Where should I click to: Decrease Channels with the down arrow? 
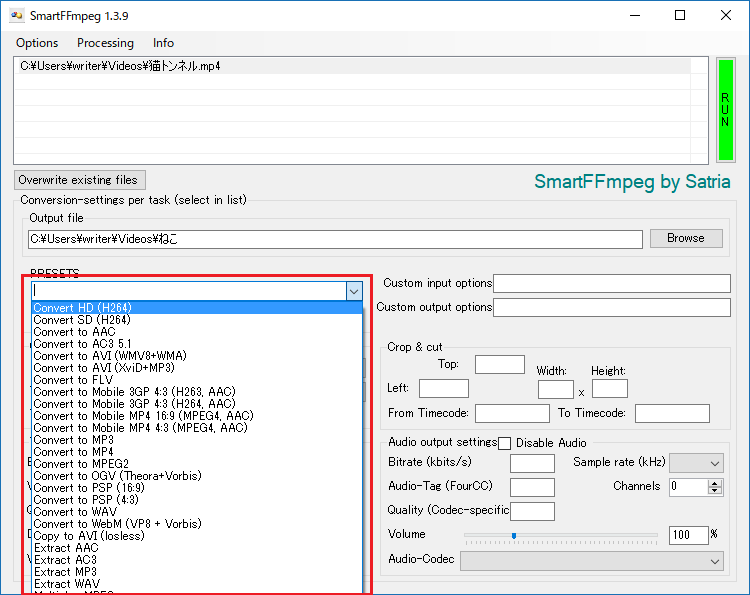click(715, 491)
